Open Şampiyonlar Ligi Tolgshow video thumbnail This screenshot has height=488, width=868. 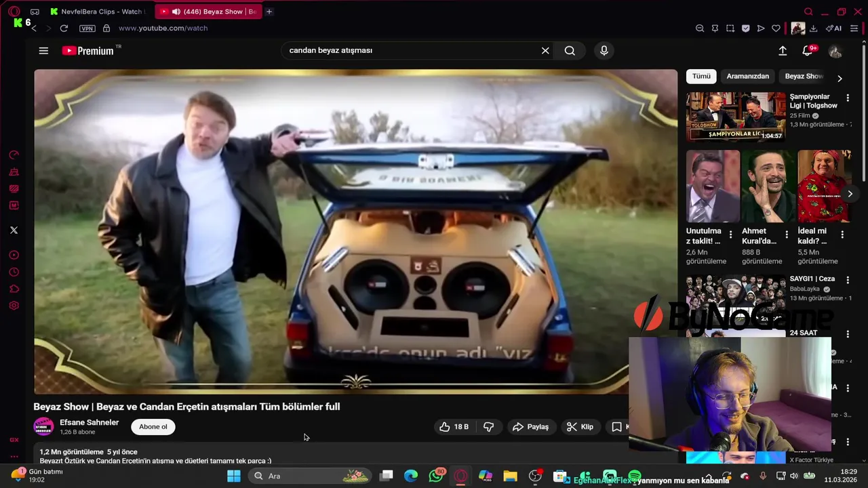point(736,117)
